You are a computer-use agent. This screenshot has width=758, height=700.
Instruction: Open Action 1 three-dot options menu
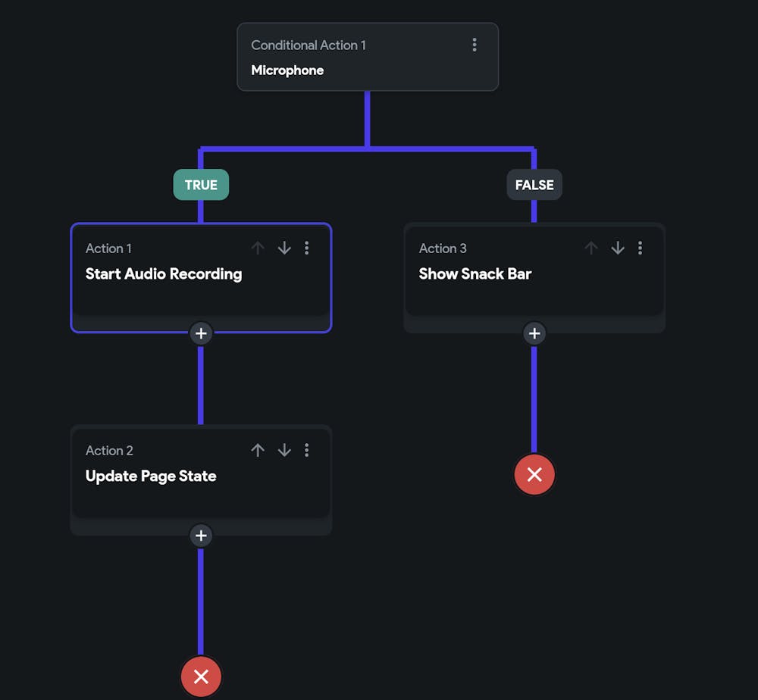coord(307,248)
